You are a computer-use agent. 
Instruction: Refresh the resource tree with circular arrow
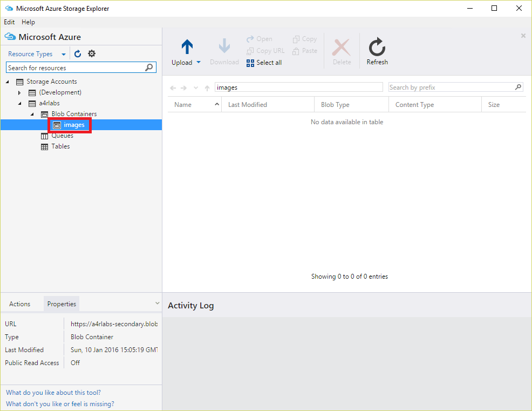(78, 53)
